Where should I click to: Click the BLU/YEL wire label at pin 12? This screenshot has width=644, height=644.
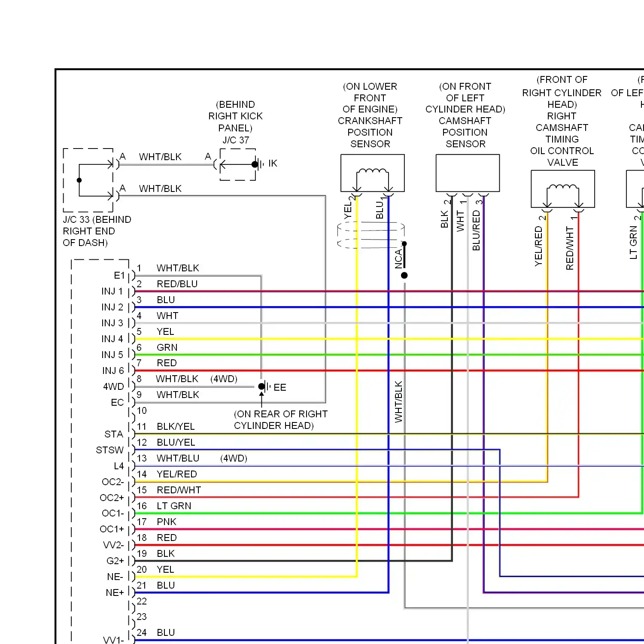[176, 443]
